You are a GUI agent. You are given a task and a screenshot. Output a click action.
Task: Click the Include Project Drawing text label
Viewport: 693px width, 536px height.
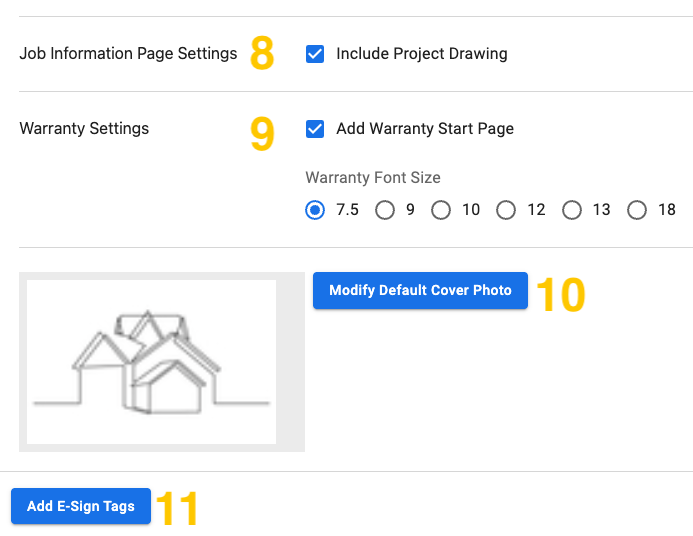point(422,53)
